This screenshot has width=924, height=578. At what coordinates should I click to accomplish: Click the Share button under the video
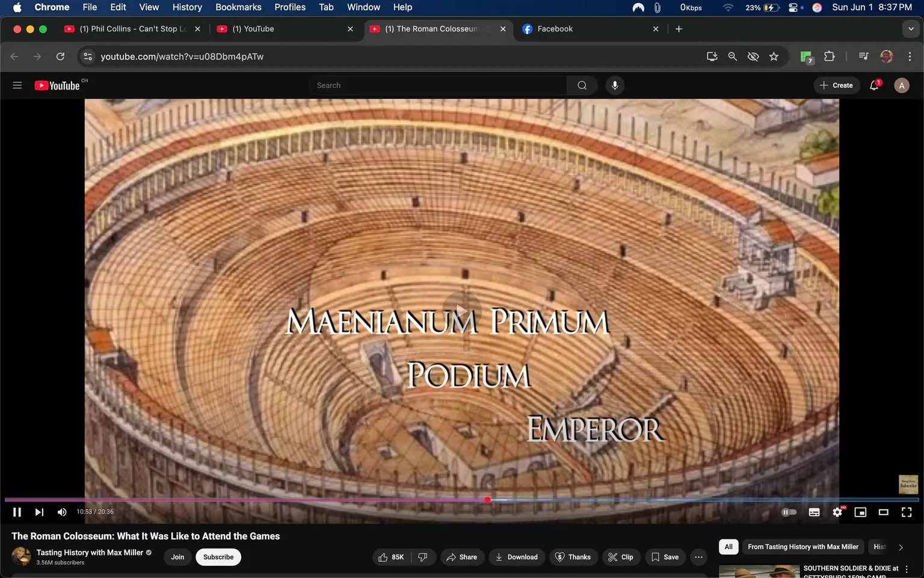[462, 557]
